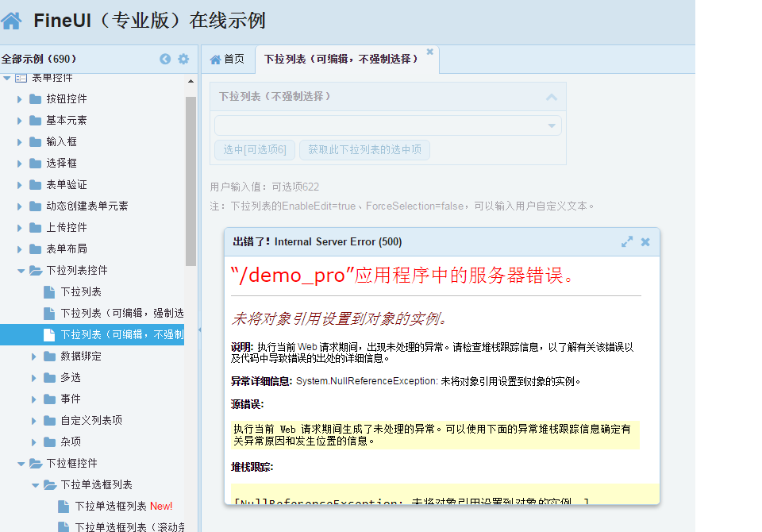Expand the 自定义列表项 folder arrow
The image size is (762, 532).
(33, 421)
